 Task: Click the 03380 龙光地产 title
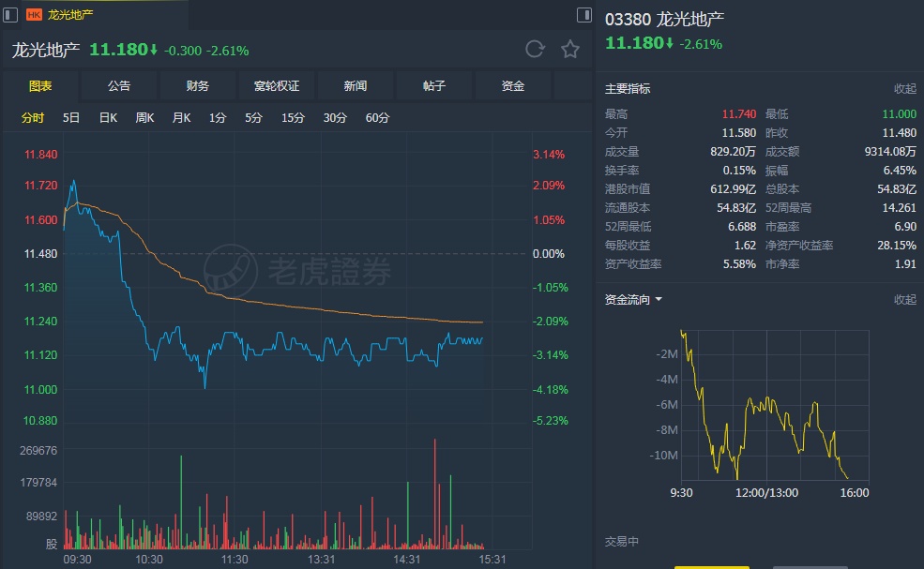[664, 20]
